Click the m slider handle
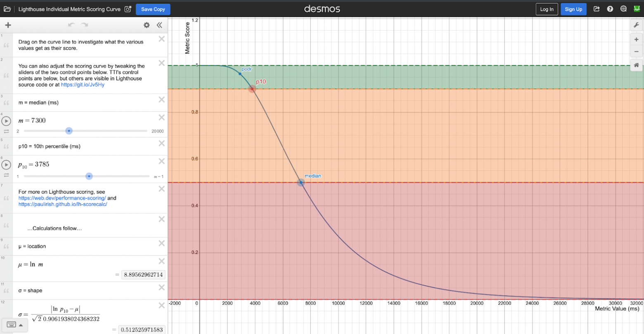644x334 pixels. pyautogui.click(x=69, y=131)
